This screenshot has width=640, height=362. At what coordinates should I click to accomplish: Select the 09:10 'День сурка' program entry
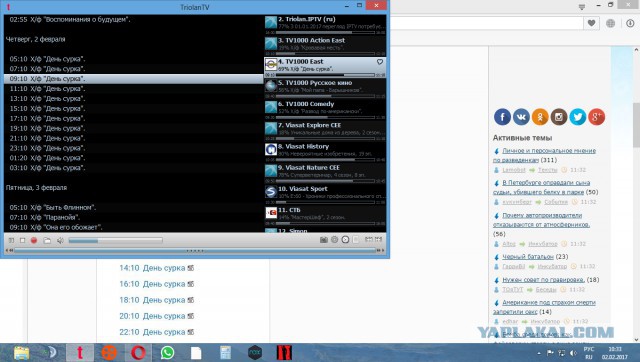click(133, 79)
